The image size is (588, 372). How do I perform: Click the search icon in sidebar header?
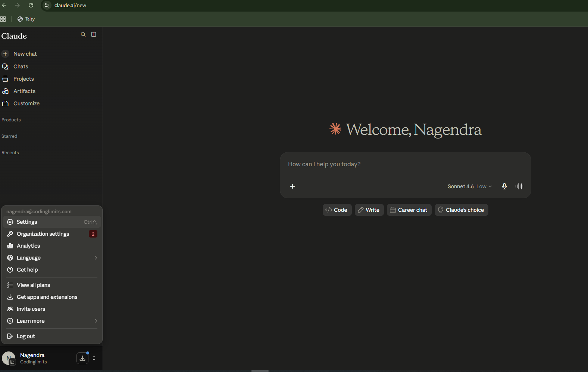pyautogui.click(x=83, y=34)
